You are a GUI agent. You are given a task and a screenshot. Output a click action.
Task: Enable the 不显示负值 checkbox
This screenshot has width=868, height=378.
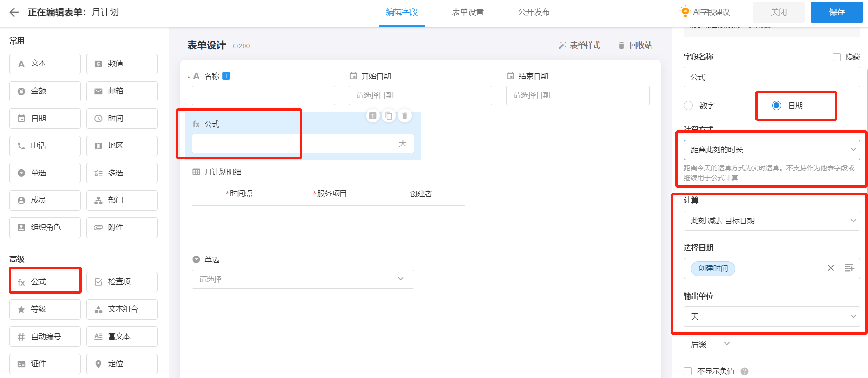[x=688, y=371]
